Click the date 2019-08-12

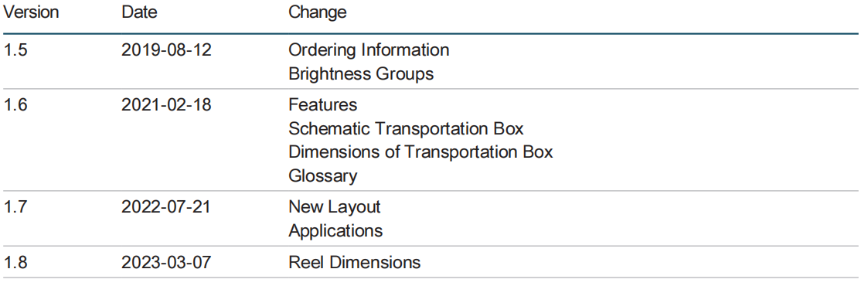(x=167, y=49)
